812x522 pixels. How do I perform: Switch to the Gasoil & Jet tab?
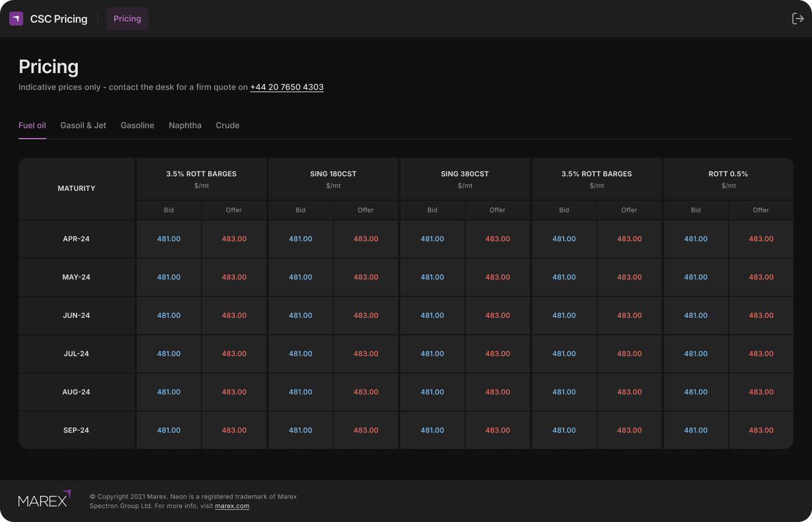tap(84, 125)
